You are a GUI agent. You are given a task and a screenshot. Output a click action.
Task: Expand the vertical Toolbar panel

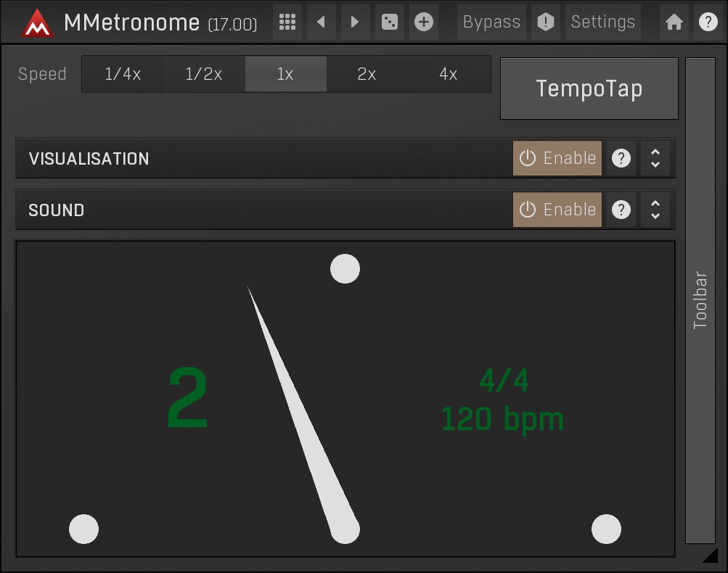700,300
